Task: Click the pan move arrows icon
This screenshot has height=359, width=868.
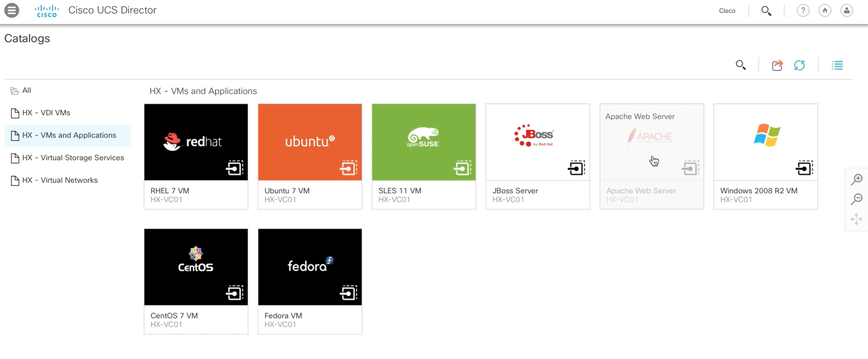Action: point(856,219)
